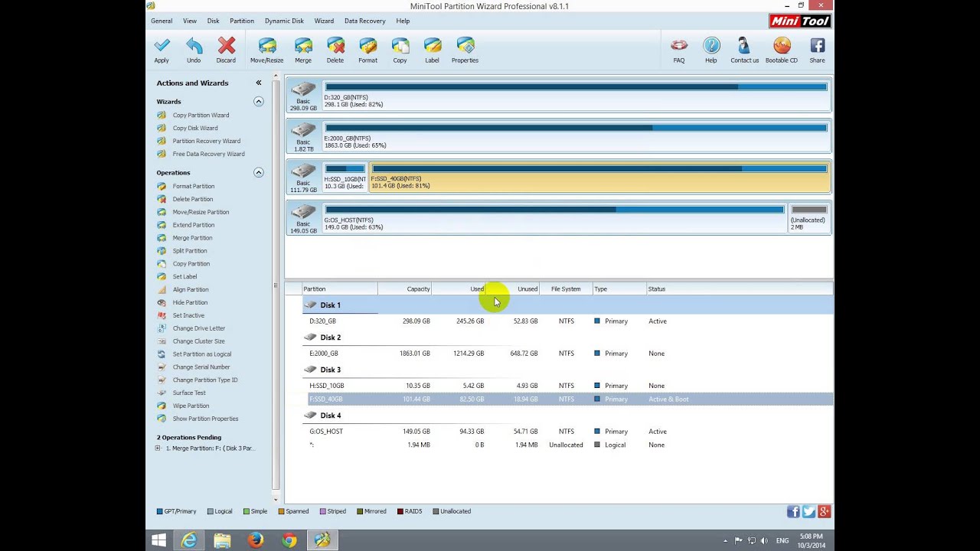The image size is (980, 551).
Task: Select the Basic 111.79 GB disk icon
Action: (x=303, y=178)
